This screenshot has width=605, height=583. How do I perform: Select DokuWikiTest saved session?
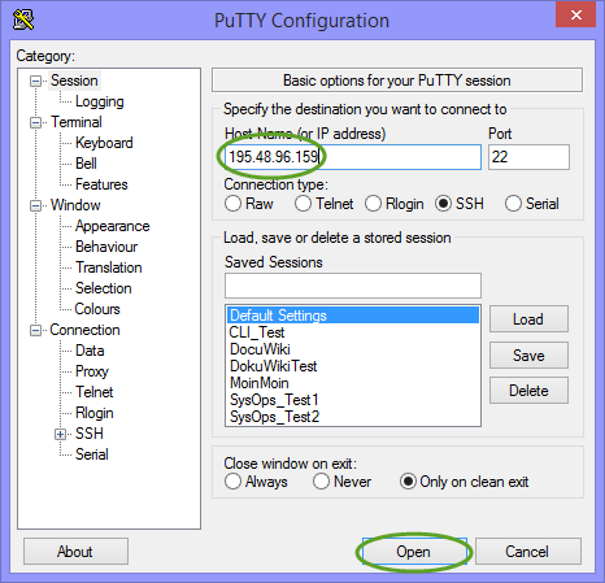click(x=353, y=366)
